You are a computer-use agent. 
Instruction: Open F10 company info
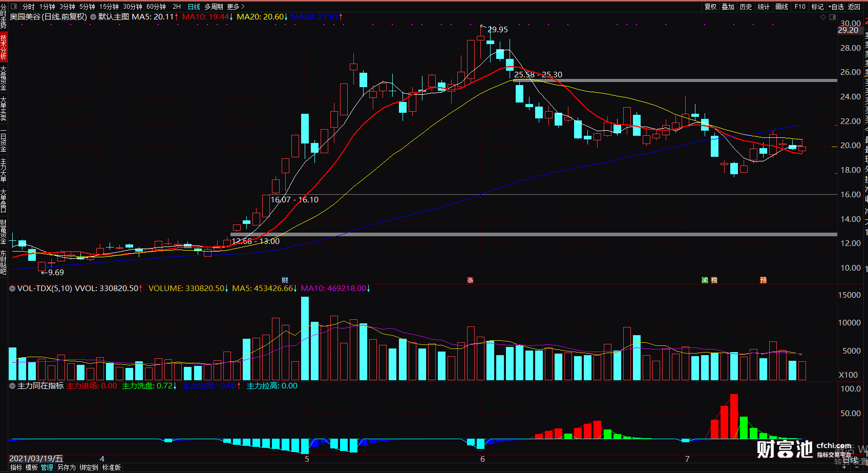[x=800, y=7]
